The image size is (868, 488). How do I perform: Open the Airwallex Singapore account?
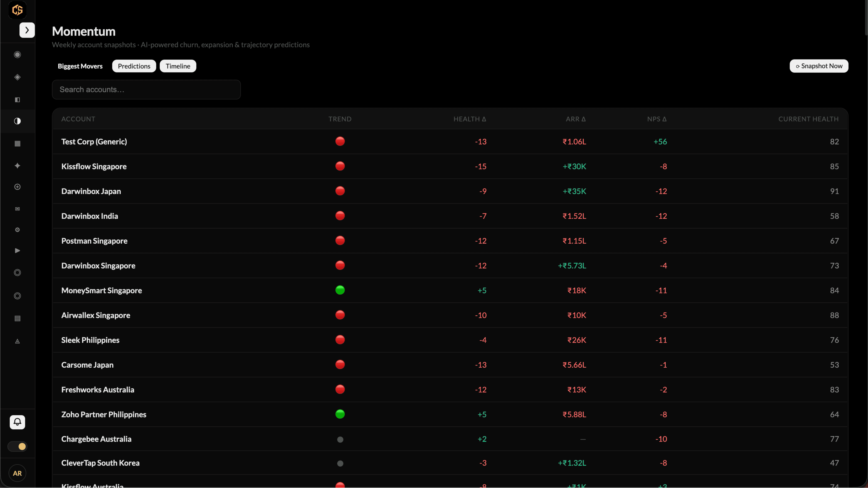[x=96, y=316]
